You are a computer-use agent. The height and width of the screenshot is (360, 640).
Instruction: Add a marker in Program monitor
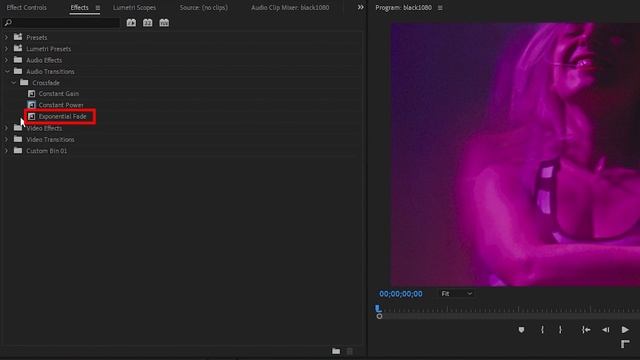521,329
